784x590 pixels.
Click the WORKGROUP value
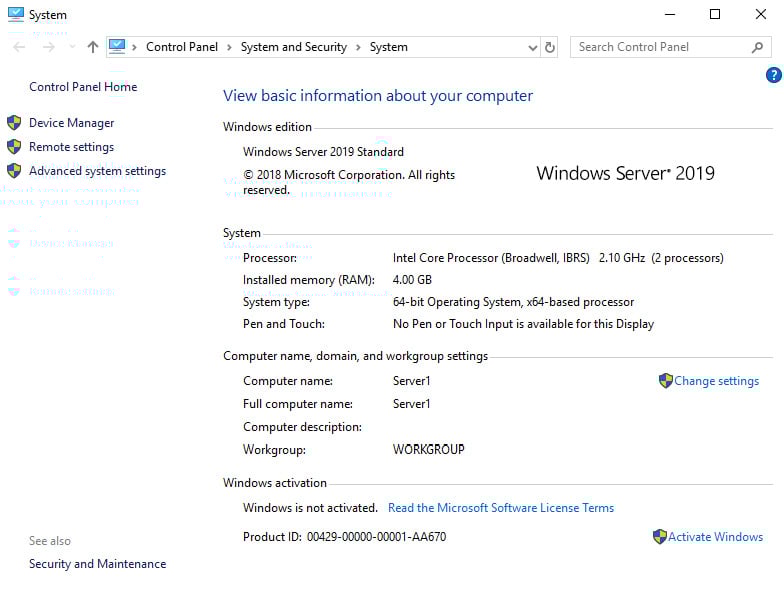coord(428,450)
